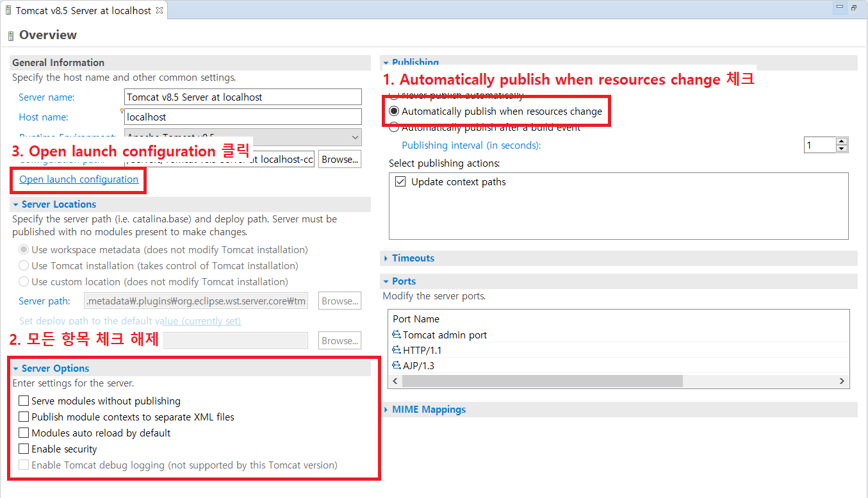The width and height of the screenshot is (868, 498).
Task: Collapse the Server Locations section
Action: click(x=15, y=204)
